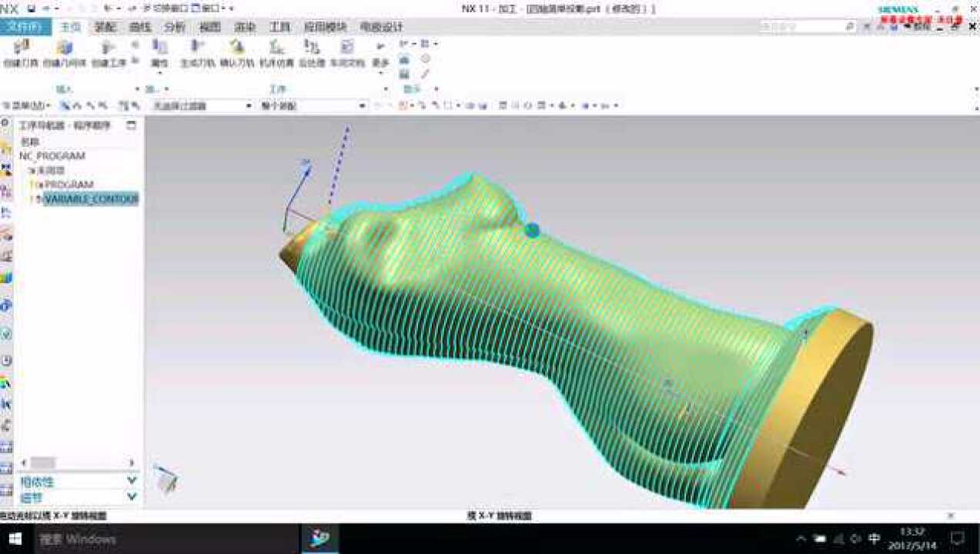980x554 pixels.
Task: Open the 文件 (File) menu
Action: point(25,27)
